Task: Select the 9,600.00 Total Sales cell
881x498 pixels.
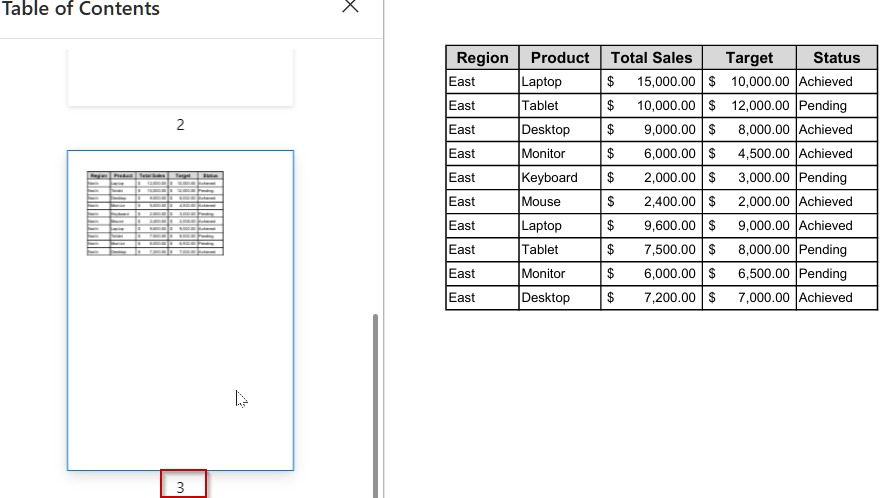Action: tap(651, 225)
